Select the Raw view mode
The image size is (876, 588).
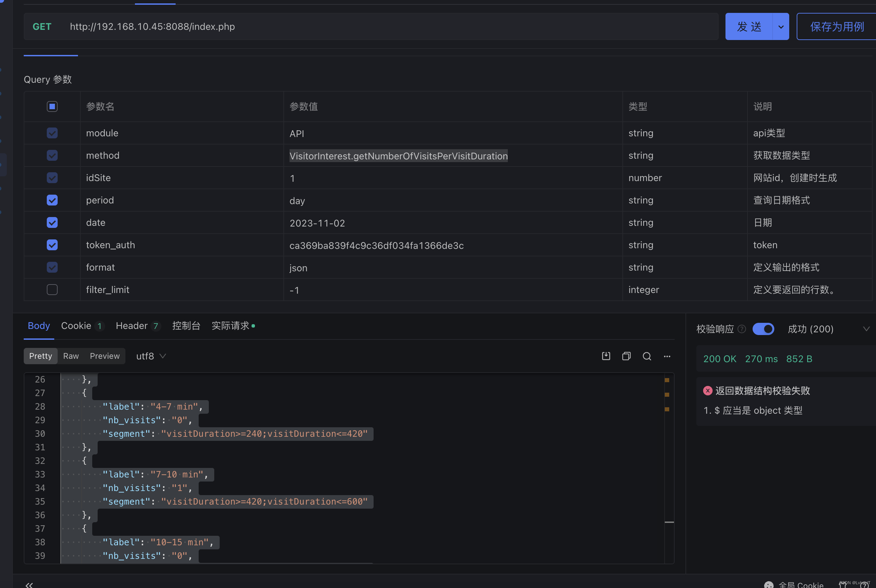71,356
